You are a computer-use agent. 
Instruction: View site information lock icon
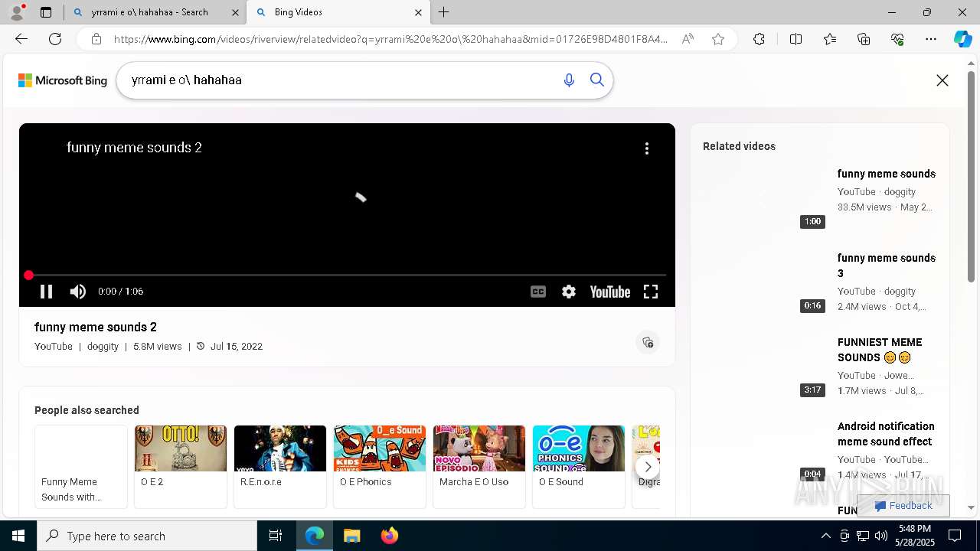(96, 39)
